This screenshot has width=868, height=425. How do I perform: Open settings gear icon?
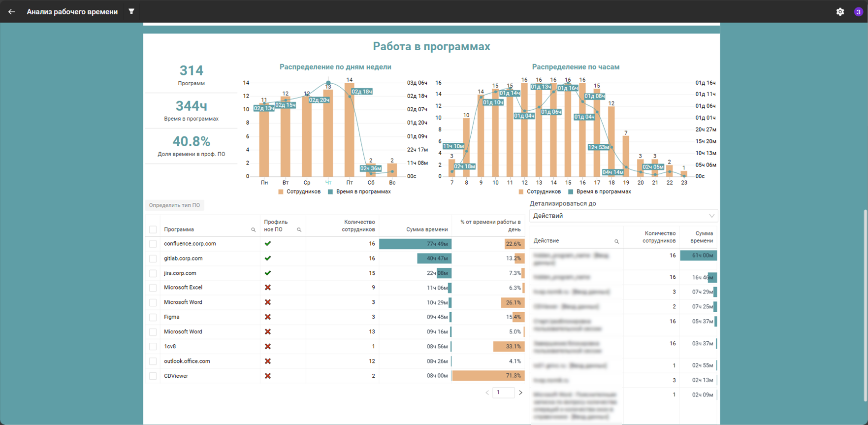tap(840, 12)
